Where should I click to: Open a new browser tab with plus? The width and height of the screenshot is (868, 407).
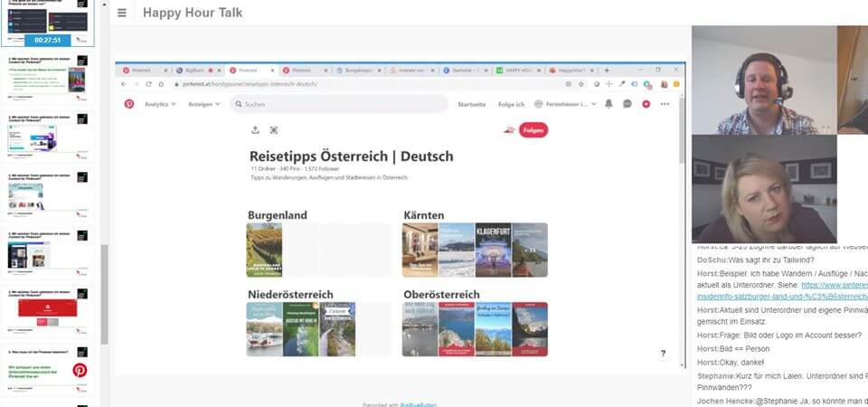coord(606,71)
